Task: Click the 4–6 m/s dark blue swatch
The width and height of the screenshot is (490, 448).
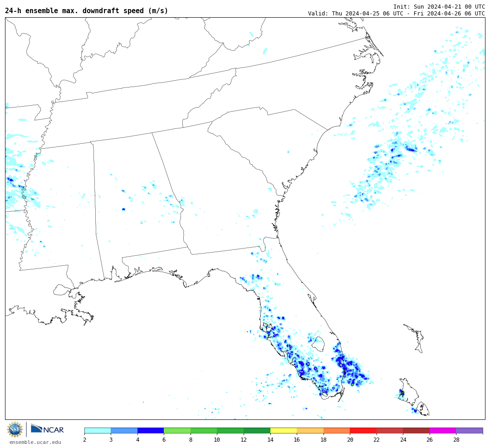Action: coord(151,430)
